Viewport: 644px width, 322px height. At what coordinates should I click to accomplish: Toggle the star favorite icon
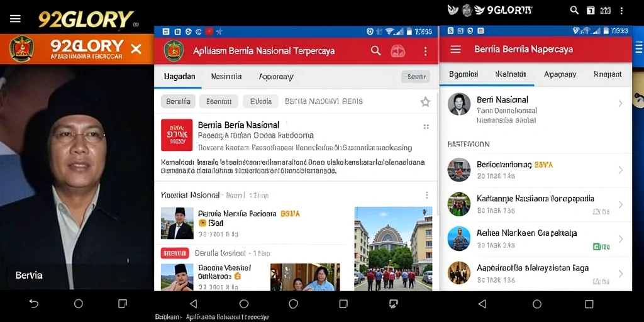[x=426, y=102]
